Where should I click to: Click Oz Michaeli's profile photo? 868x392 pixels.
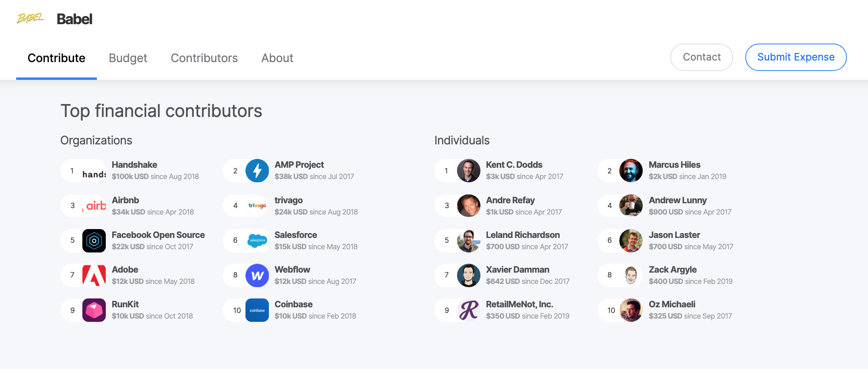click(x=631, y=310)
